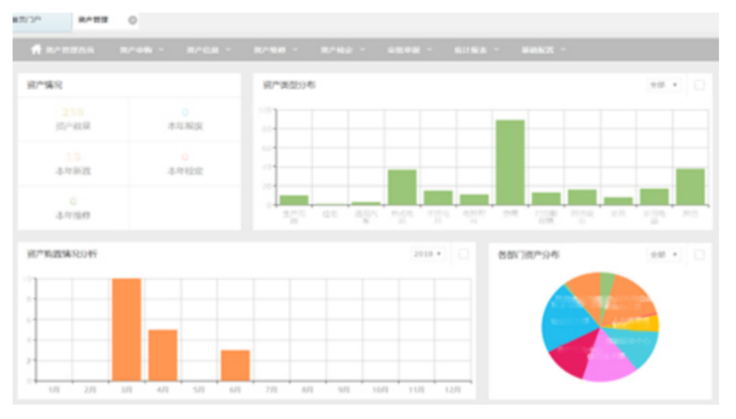Image resolution: width=736 pixels, height=419 pixels.
Task: Open the 2018 year dropdown on the 资产购置情况分析 panel
Action: point(428,254)
